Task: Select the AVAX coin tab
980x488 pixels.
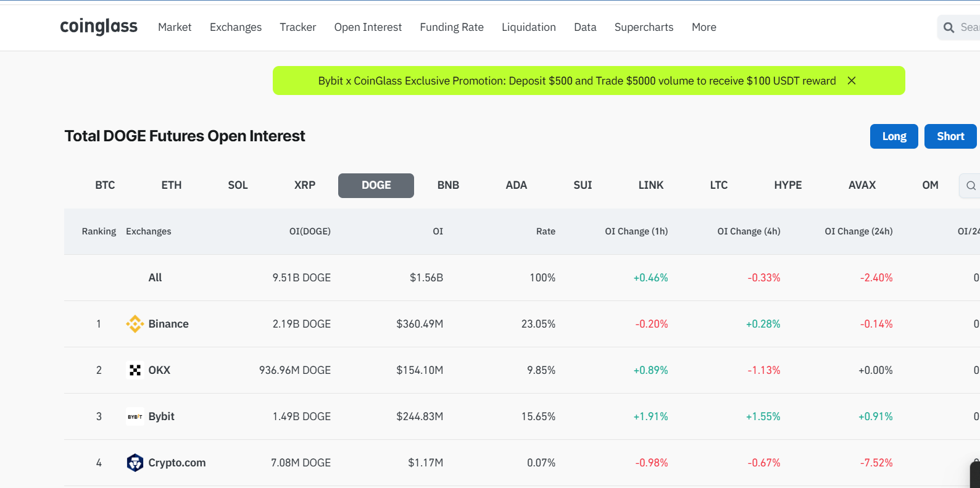Action: [862, 185]
